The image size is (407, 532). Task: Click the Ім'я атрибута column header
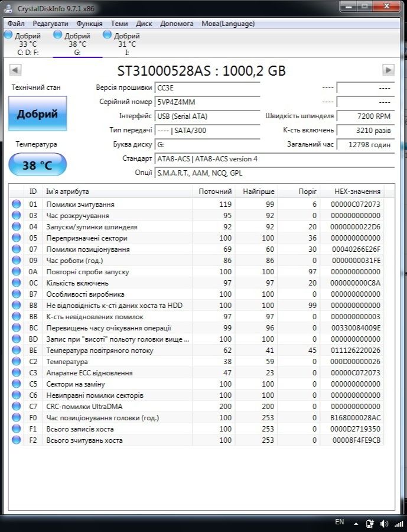coord(118,192)
